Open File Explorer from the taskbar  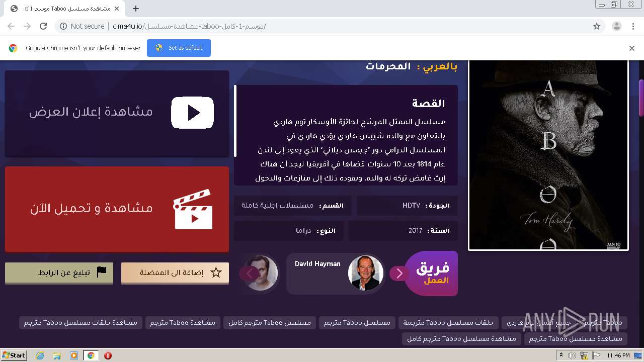(57, 355)
